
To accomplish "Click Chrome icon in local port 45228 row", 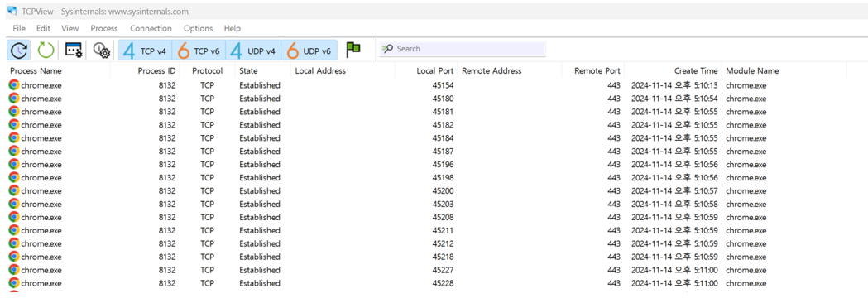I will 14,283.
